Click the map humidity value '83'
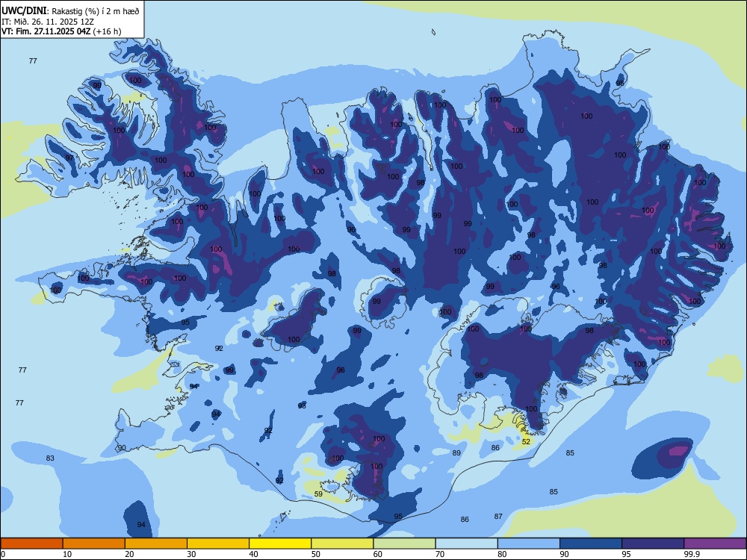 click(x=50, y=458)
